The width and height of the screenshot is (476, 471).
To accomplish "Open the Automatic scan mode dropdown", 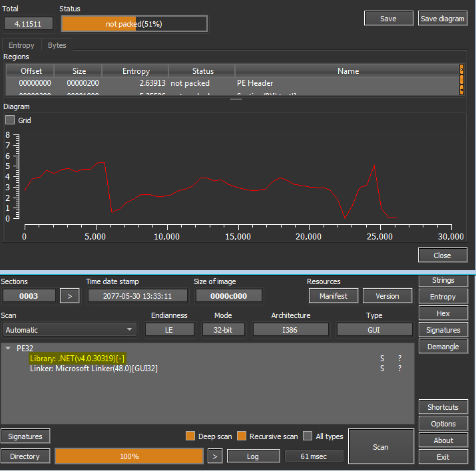I will 69,330.
